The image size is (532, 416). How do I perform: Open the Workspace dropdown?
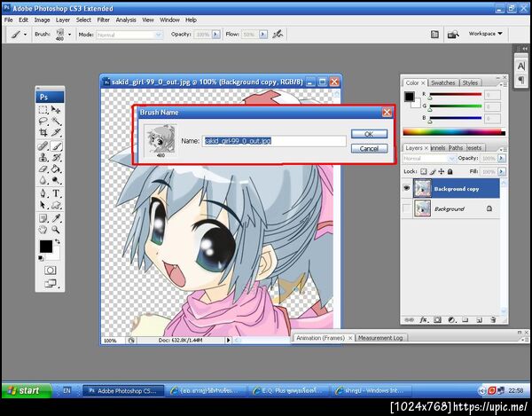(x=486, y=34)
